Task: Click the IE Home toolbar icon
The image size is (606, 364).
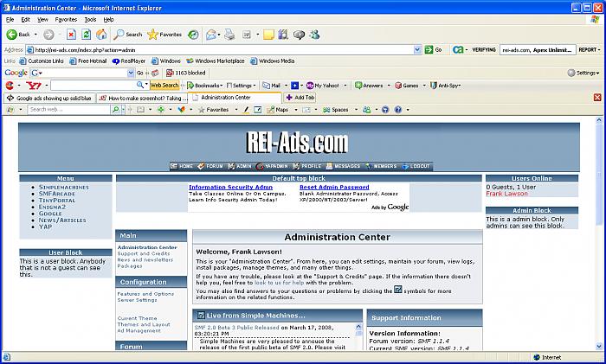Action: pyautogui.click(x=101, y=35)
